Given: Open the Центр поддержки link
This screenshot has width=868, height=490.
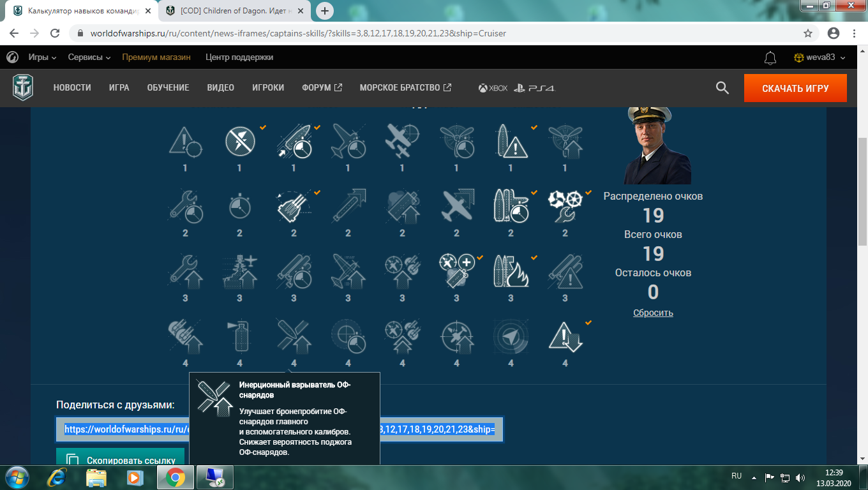Looking at the screenshot, I should (x=239, y=57).
